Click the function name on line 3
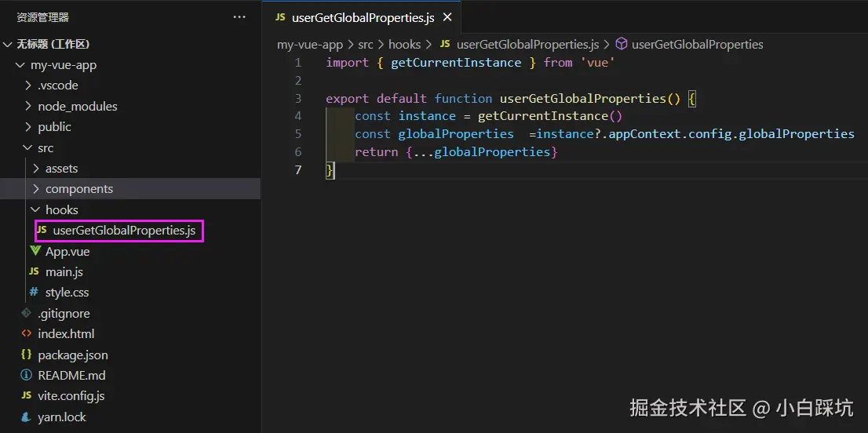 tap(583, 98)
